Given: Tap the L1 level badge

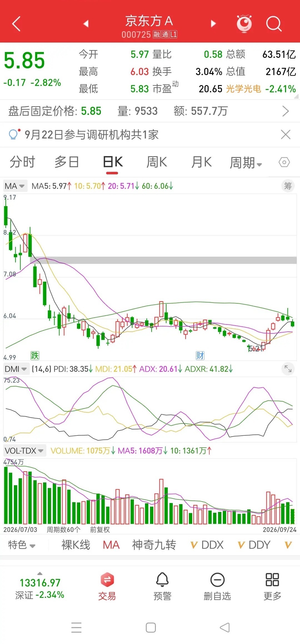Looking at the screenshot, I should point(173,34).
